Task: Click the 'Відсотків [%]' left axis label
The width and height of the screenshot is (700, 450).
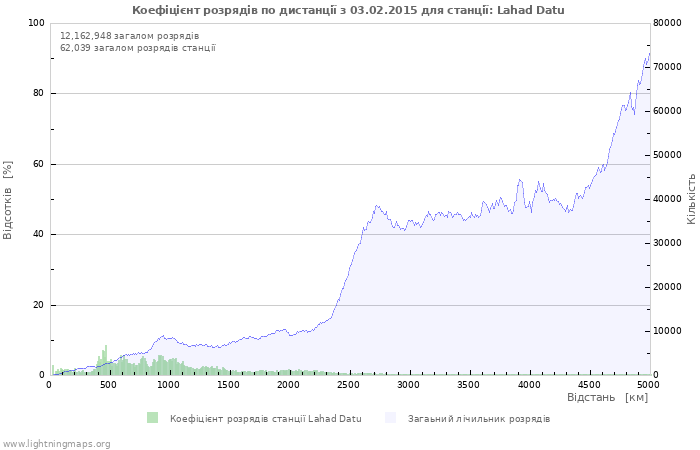Action: click(8, 199)
